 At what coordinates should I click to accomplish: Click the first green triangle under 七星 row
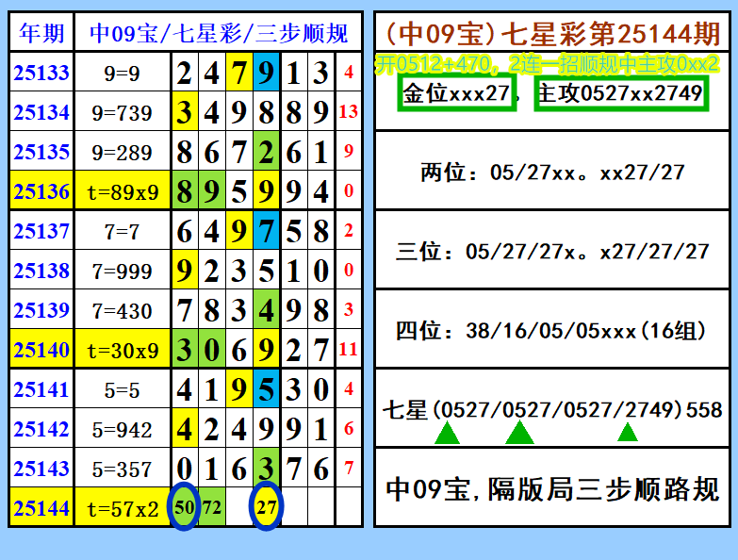pos(447,434)
